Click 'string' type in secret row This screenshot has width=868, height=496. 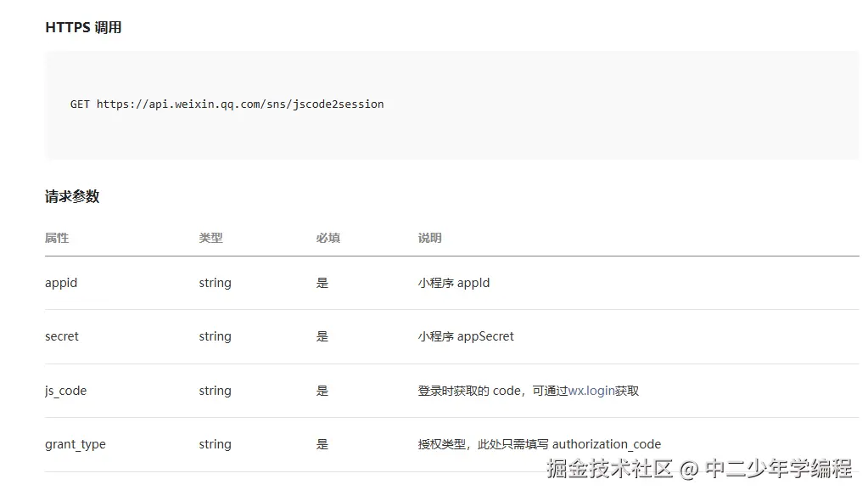coord(216,337)
